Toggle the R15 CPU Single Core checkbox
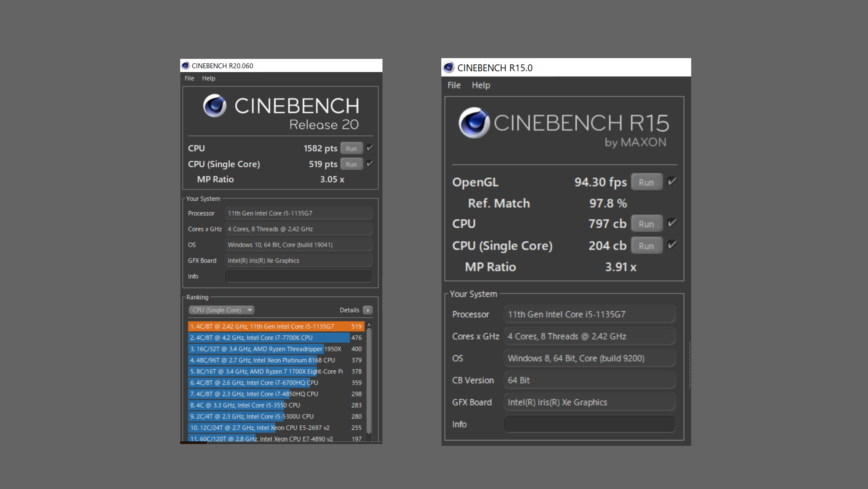Screen dimensions: 868x489 point(672,245)
